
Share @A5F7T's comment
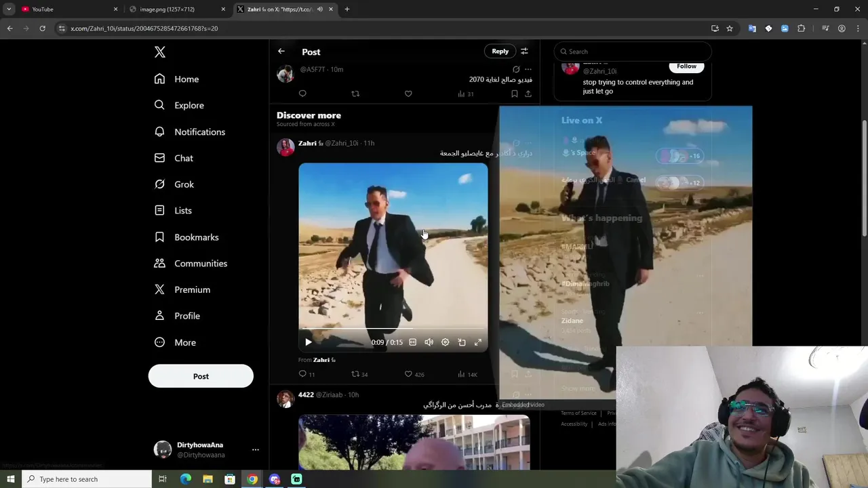[528, 94]
